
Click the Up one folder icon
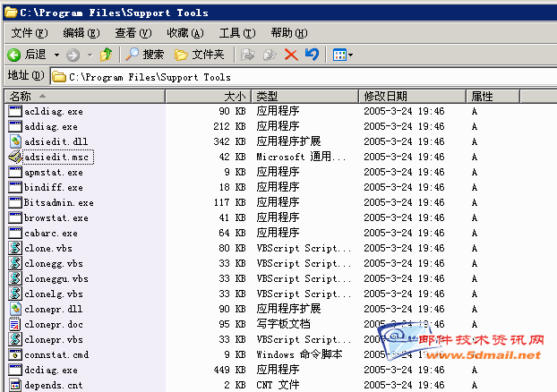(x=107, y=55)
